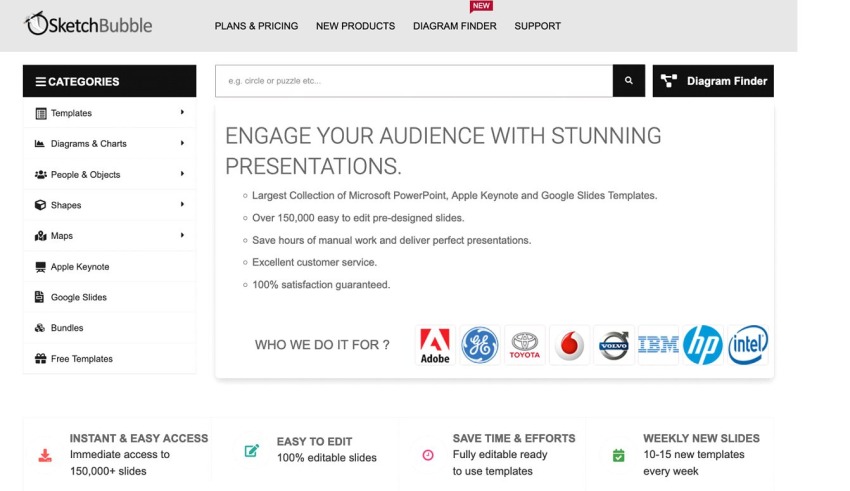Click the Toyota logo
Screen dimensions: 850x491
pyautogui.click(x=525, y=345)
